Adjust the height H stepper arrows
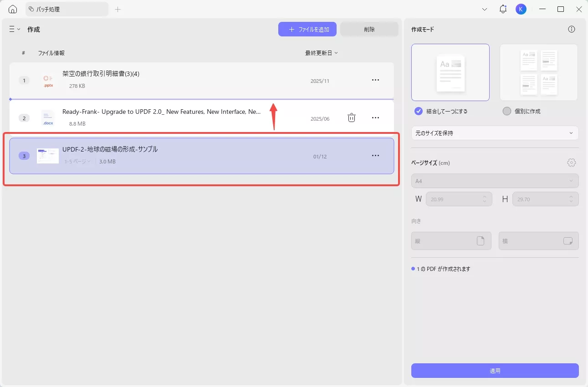Screen dimensions: 588x387 click(x=571, y=199)
